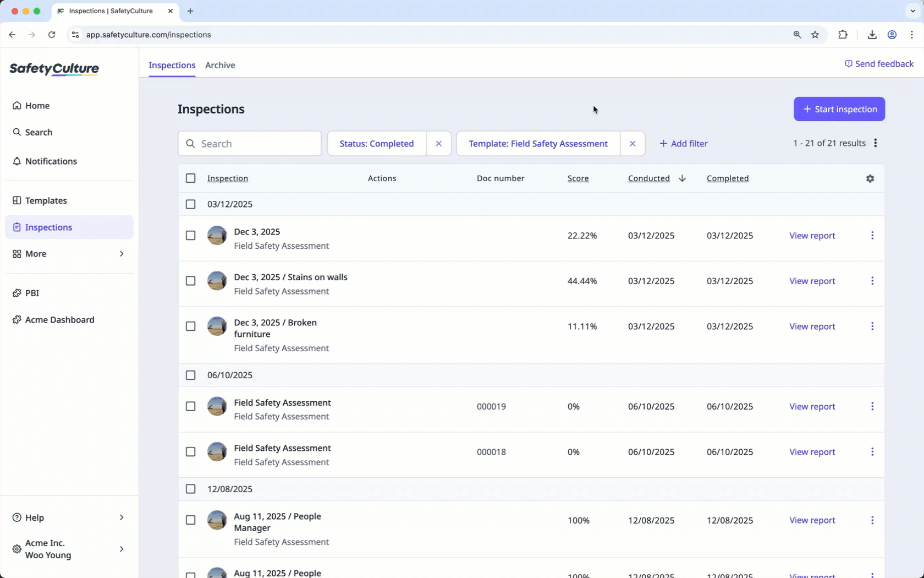924x578 pixels.
Task: Select the 03/12/2025 group checkbox
Action: click(x=190, y=204)
